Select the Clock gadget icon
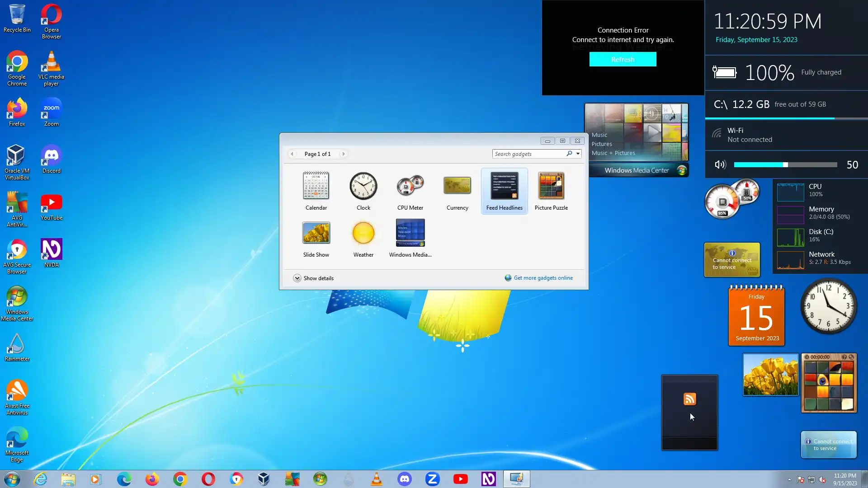 363,186
